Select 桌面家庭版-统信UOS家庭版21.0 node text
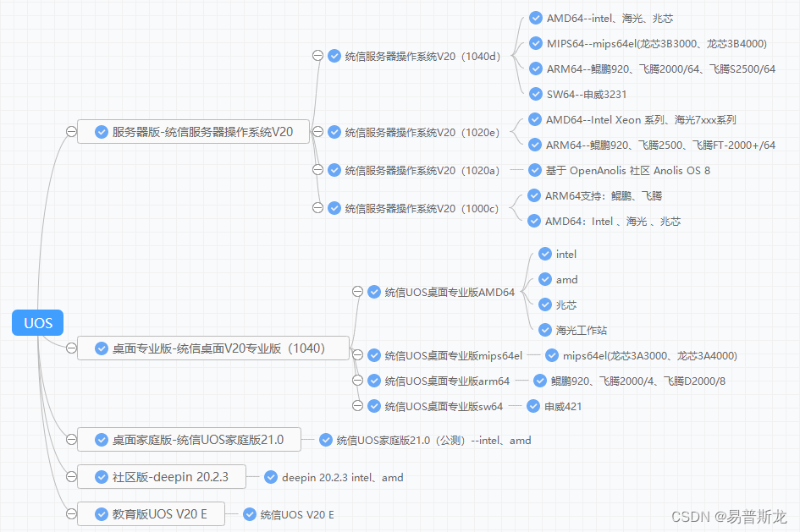The height and width of the screenshot is (532, 800). tap(198, 440)
